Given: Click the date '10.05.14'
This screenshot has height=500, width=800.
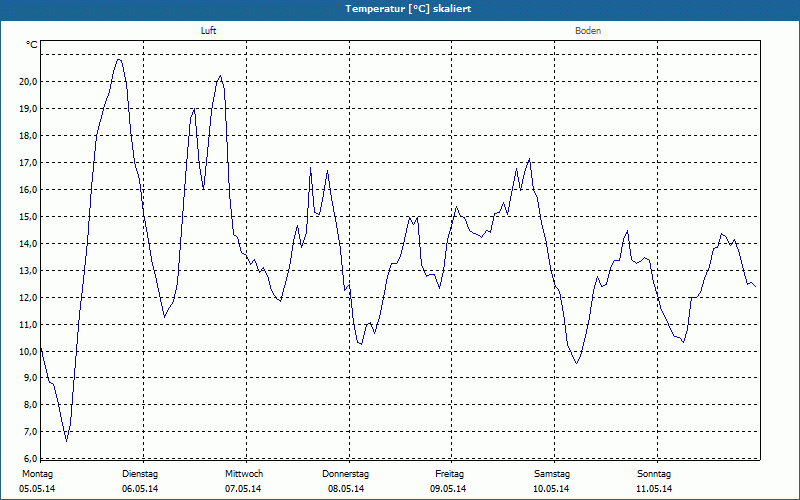Looking at the screenshot, I should pyautogui.click(x=551, y=489).
